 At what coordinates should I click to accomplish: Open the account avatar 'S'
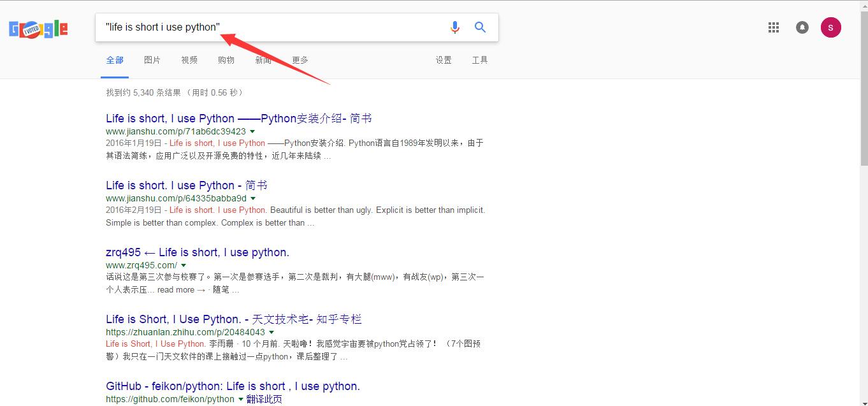pos(831,27)
